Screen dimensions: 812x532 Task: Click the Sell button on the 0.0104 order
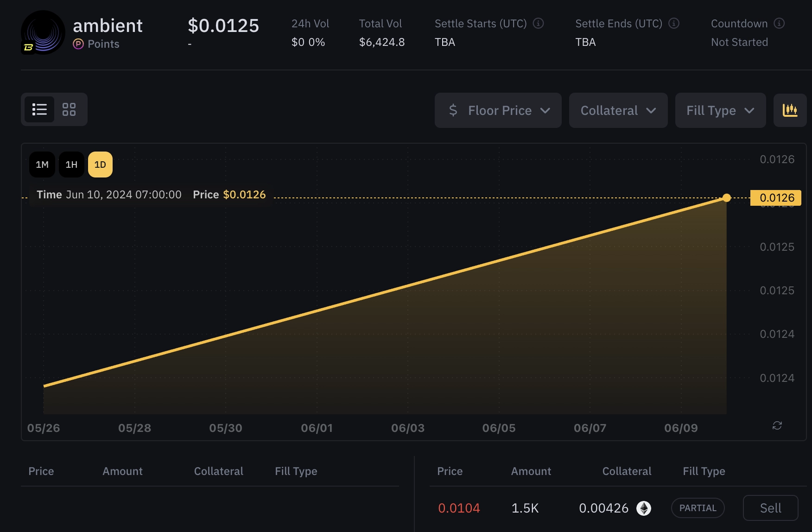point(770,508)
